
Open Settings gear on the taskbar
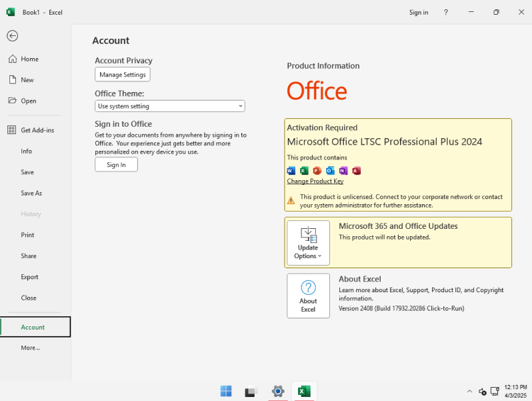pos(278,391)
